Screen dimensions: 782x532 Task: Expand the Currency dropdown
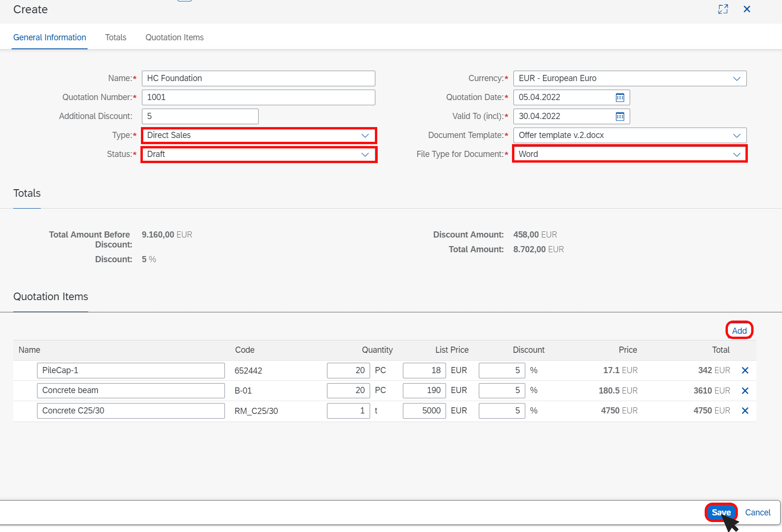click(736, 79)
